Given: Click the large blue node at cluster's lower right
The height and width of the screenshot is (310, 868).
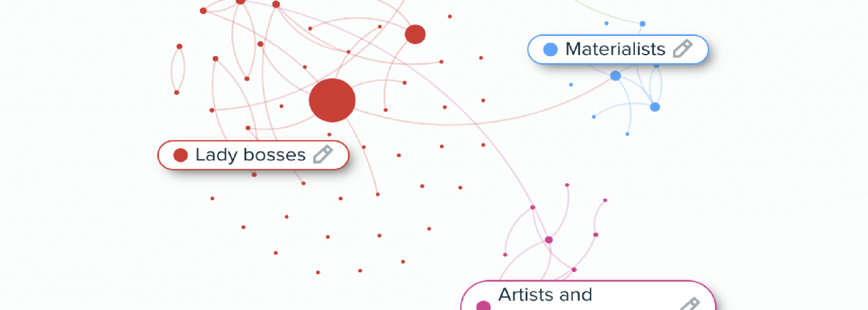Looking at the screenshot, I should (655, 107).
